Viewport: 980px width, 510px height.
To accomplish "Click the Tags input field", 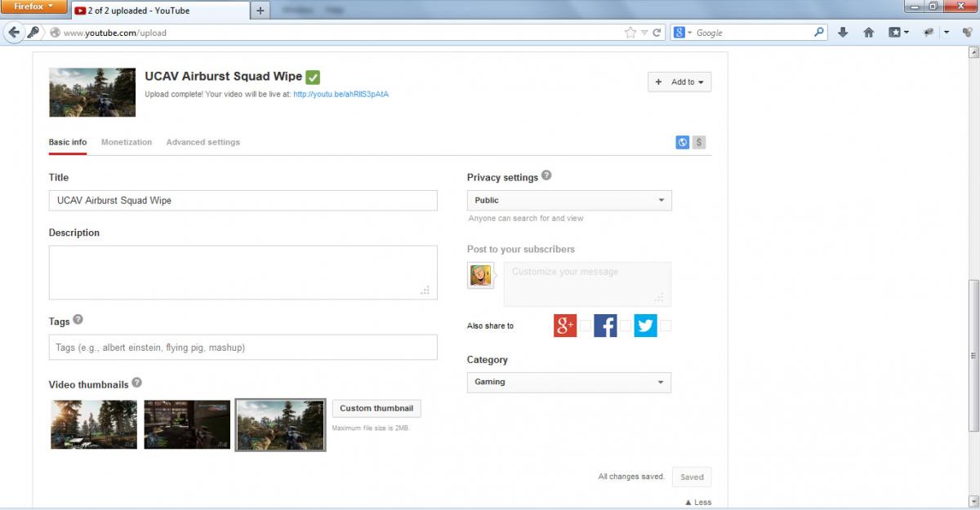I will pyautogui.click(x=243, y=348).
